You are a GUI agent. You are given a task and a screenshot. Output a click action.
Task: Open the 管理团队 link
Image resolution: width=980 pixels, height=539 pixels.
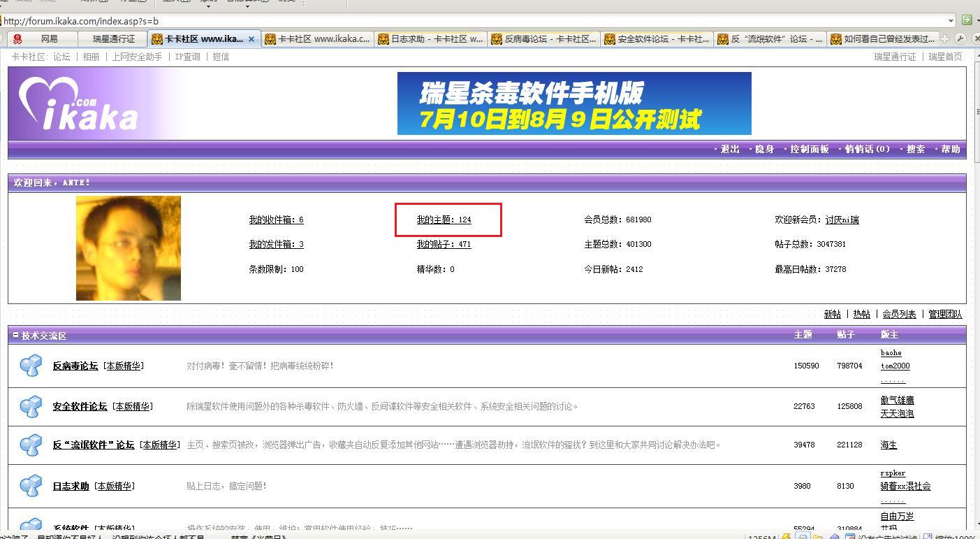[x=945, y=315]
